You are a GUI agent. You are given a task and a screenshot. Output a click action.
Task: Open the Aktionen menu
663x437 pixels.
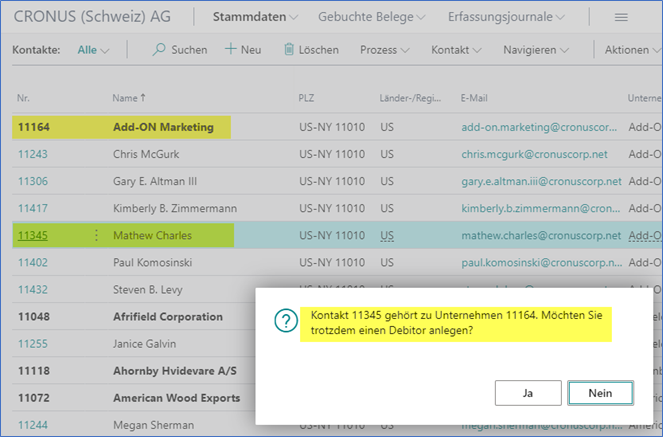coord(632,50)
